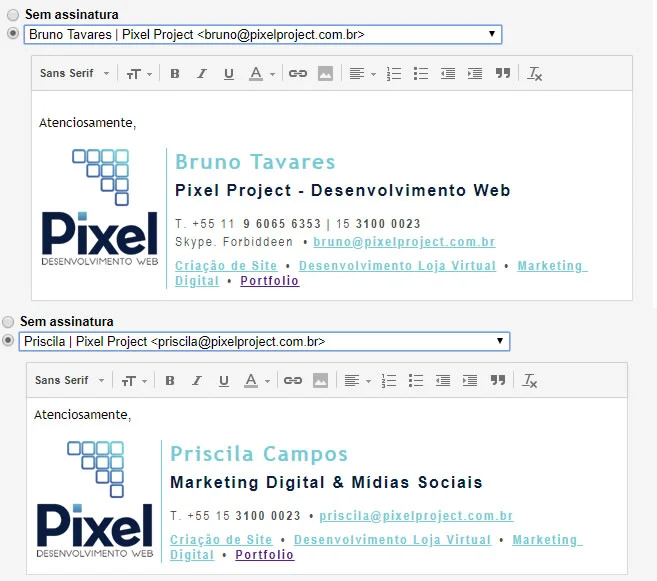Click indent less in Priscila signature toolbar
The width and height of the screenshot is (657, 581).
[x=442, y=381]
